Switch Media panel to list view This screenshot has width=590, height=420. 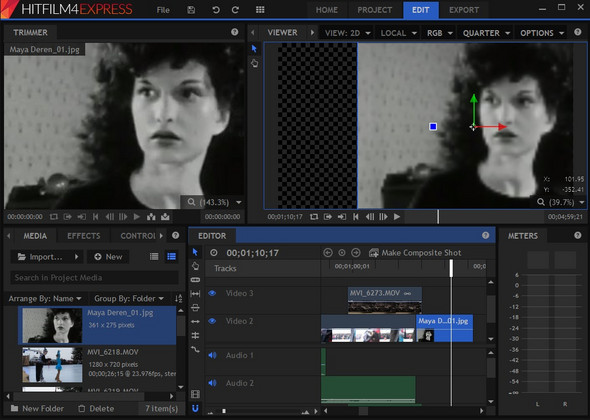(x=154, y=256)
